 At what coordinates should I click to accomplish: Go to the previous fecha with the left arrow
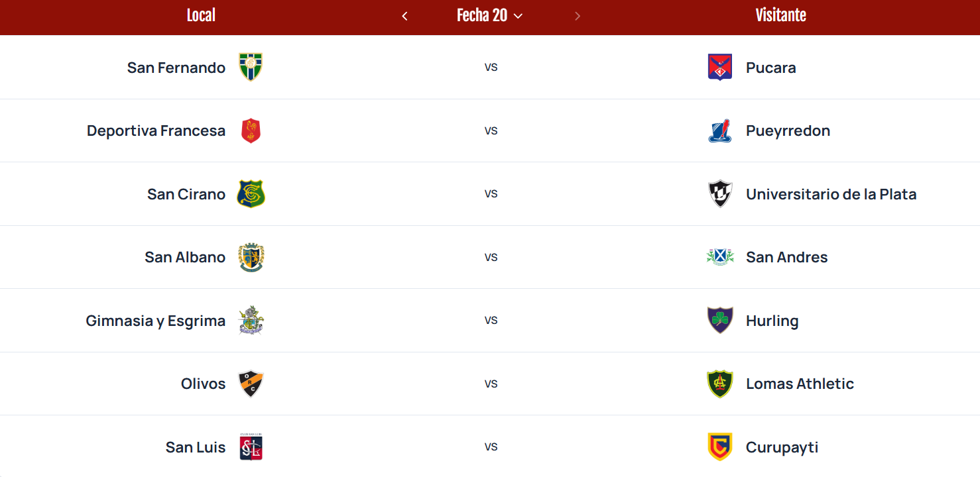click(x=404, y=16)
